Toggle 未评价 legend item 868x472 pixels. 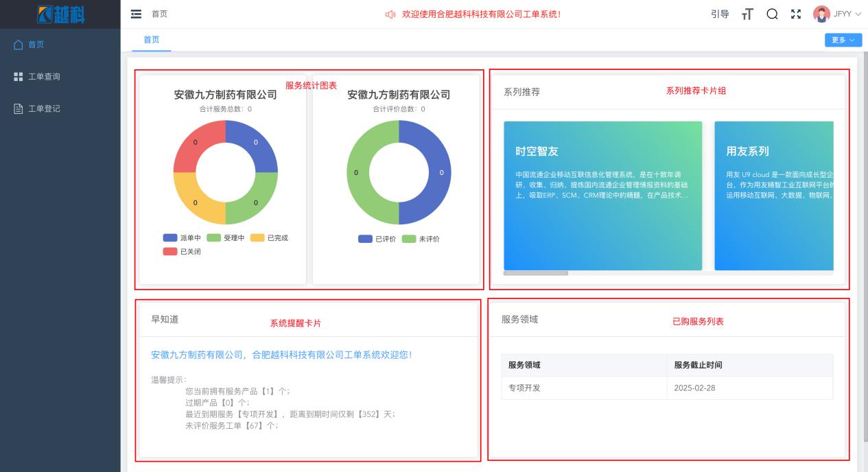pyautogui.click(x=421, y=239)
